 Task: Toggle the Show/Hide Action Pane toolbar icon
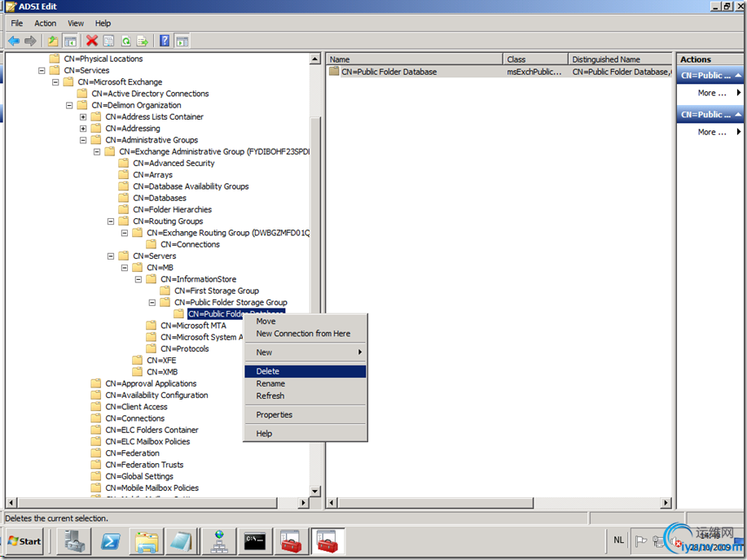pyautogui.click(x=182, y=41)
